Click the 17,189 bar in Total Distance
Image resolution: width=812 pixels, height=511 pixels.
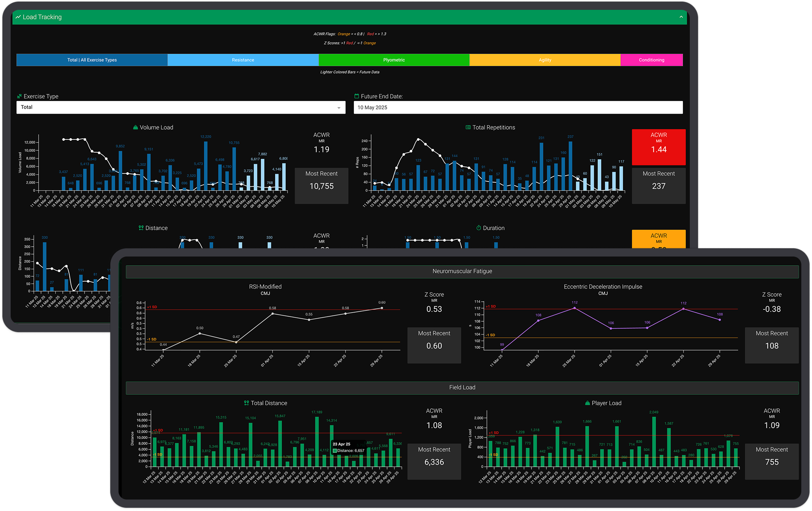[317, 442]
